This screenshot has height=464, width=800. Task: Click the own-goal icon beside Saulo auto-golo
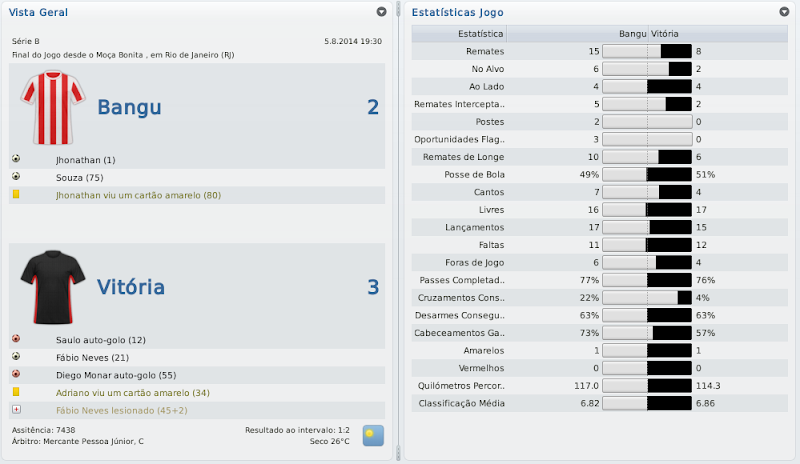(16, 339)
